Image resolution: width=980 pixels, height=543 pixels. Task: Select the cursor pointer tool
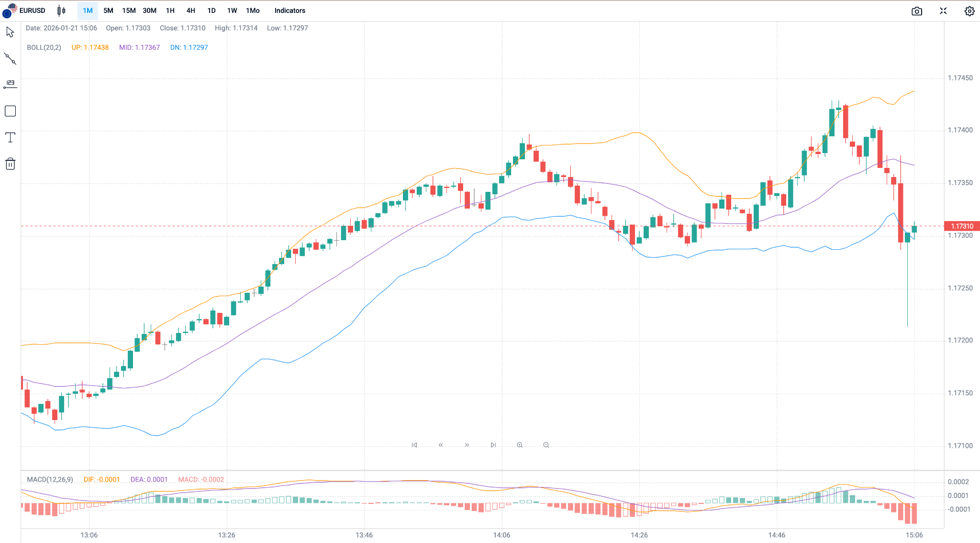click(x=10, y=32)
